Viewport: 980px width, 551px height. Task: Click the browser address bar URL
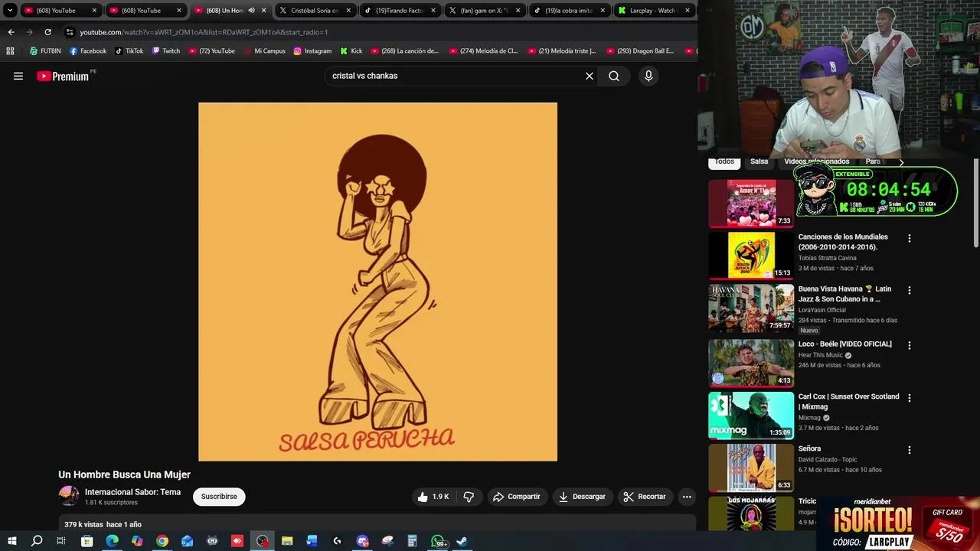tap(204, 32)
